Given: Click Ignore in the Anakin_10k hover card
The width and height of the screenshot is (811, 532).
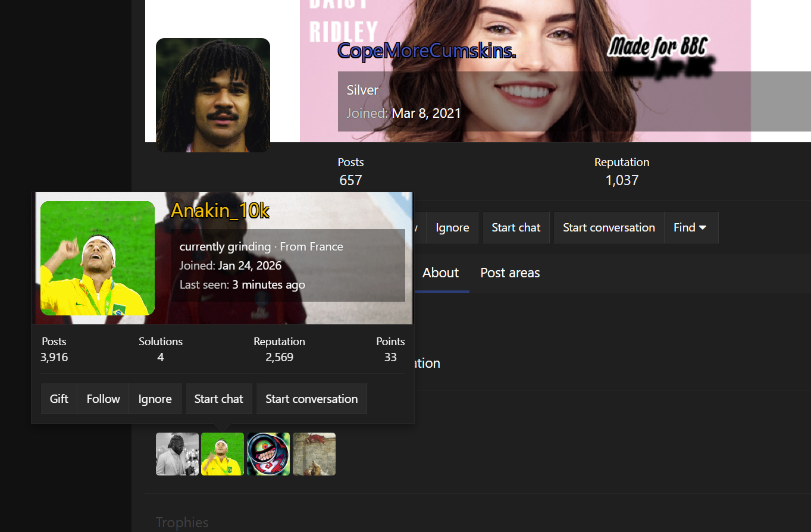Looking at the screenshot, I should [x=155, y=399].
